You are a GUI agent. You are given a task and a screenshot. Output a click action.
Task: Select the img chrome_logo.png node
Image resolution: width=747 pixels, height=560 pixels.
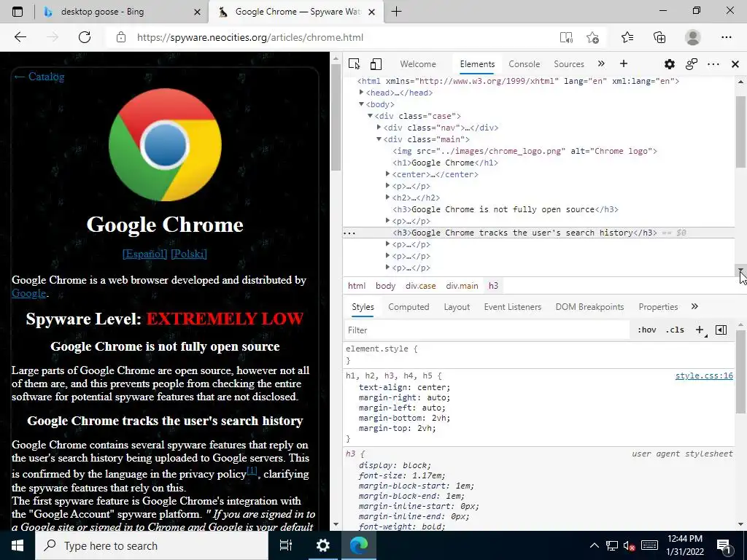(x=525, y=151)
